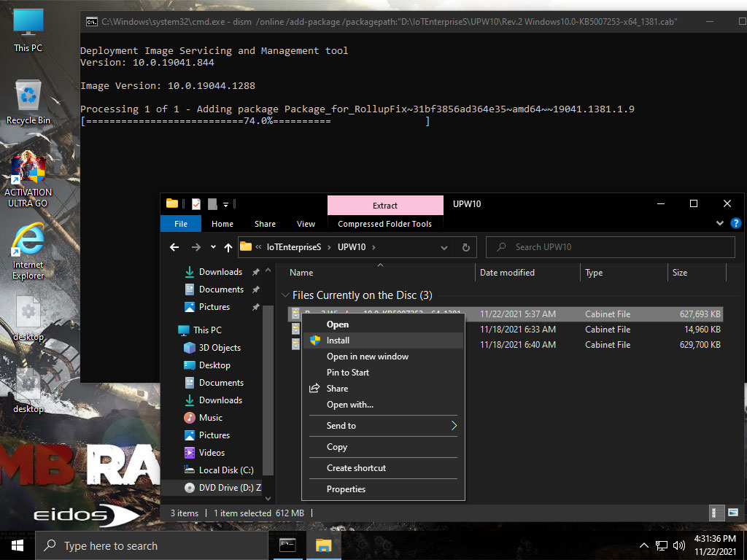Image resolution: width=747 pixels, height=560 pixels.
Task: Open 3D Objects in navigation pane
Action: pyautogui.click(x=220, y=348)
